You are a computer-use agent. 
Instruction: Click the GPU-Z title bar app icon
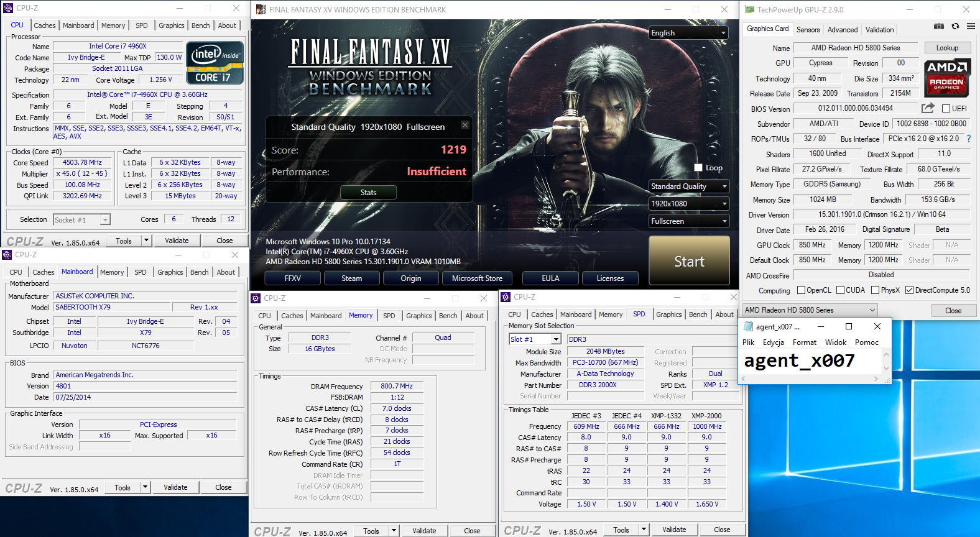point(749,9)
